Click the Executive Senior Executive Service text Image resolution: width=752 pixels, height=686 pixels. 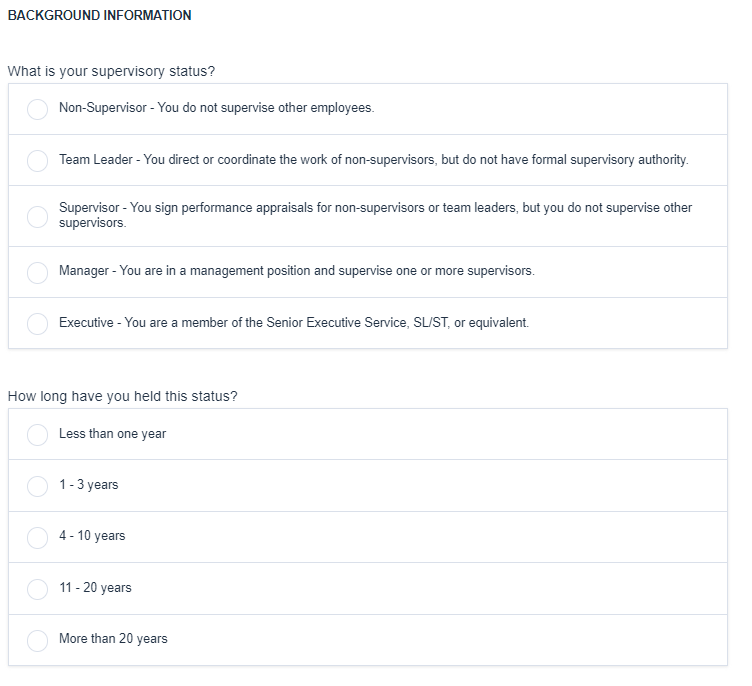pyautogui.click(x=293, y=323)
